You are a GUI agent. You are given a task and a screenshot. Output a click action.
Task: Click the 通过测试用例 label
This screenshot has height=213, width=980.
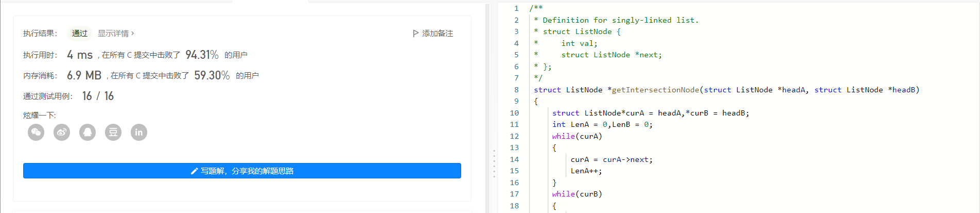click(x=48, y=96)
